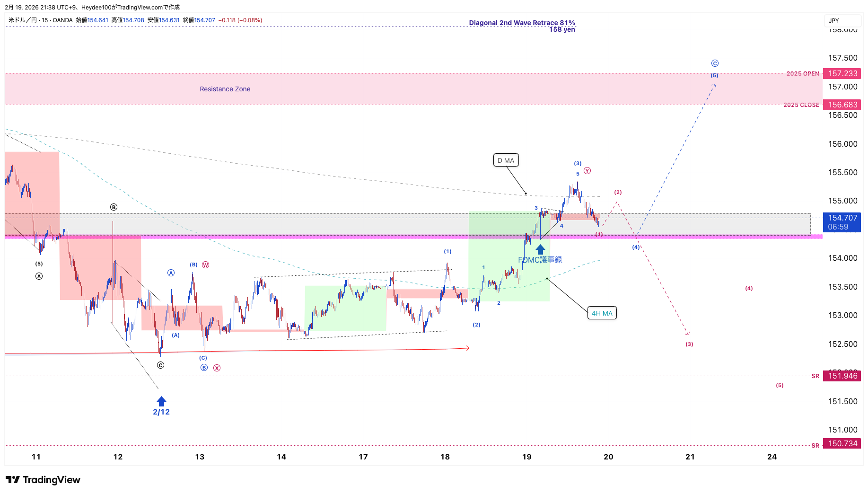This screenshot has width=868, height=494.
Task: Click the change value −0.118 (−0.08%)
Action: click(240, 20)
